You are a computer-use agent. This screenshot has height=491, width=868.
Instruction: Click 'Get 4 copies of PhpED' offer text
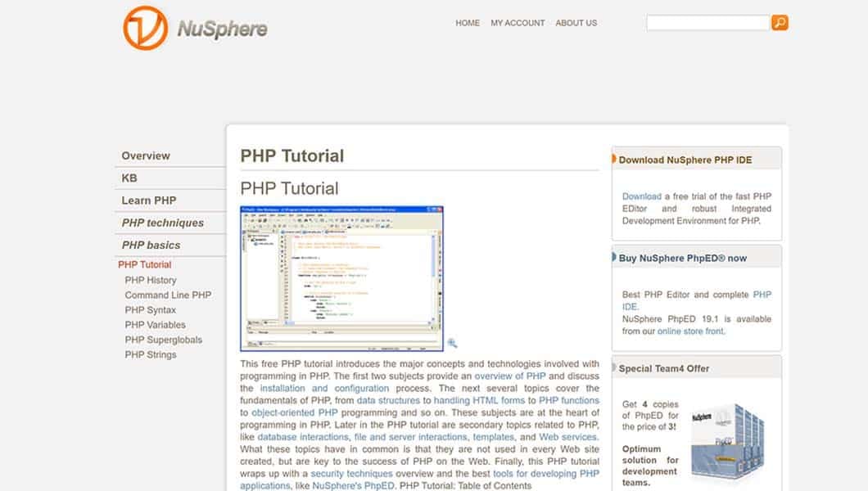coord(650,415)
